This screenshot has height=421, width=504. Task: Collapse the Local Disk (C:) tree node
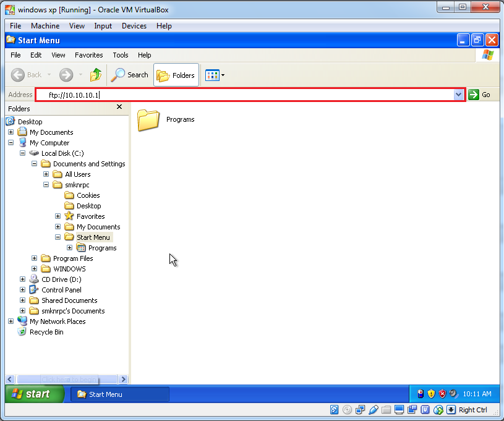point(23,153)
